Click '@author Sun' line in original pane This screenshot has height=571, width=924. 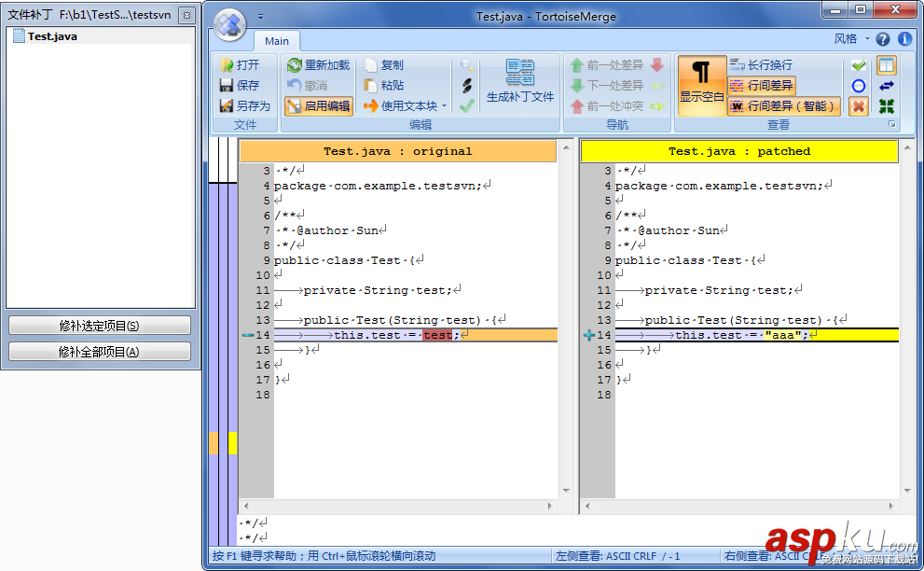tap(338, 230)
